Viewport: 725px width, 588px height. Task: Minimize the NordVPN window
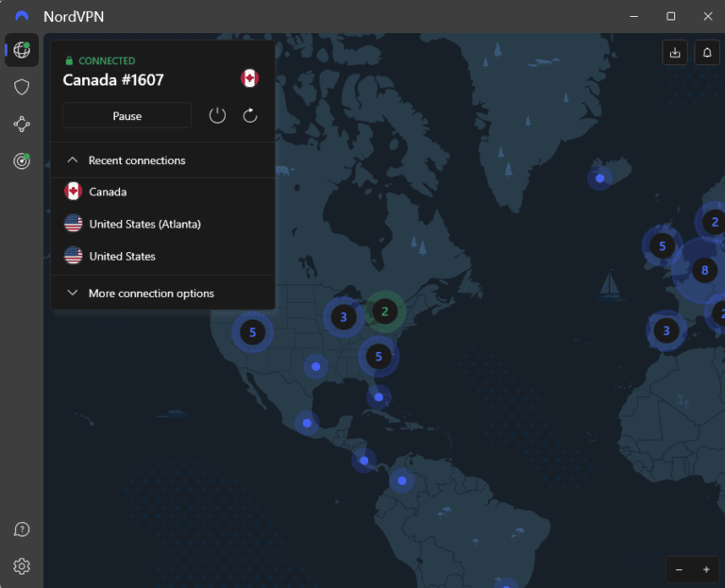click(x=634, y=16)
